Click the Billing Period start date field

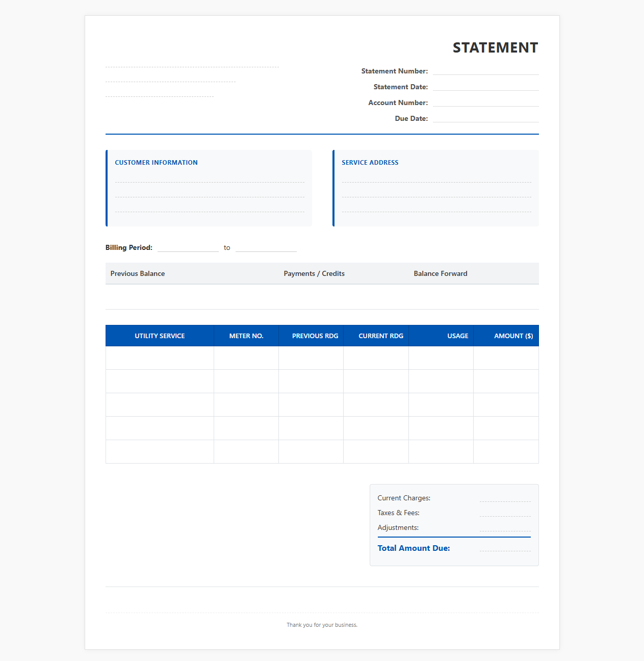coord(188,247)
